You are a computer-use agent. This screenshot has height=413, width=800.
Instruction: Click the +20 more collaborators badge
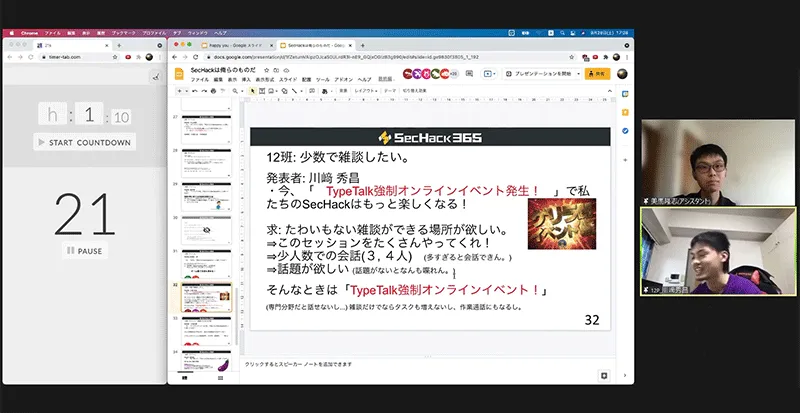(x=454, y=74)
